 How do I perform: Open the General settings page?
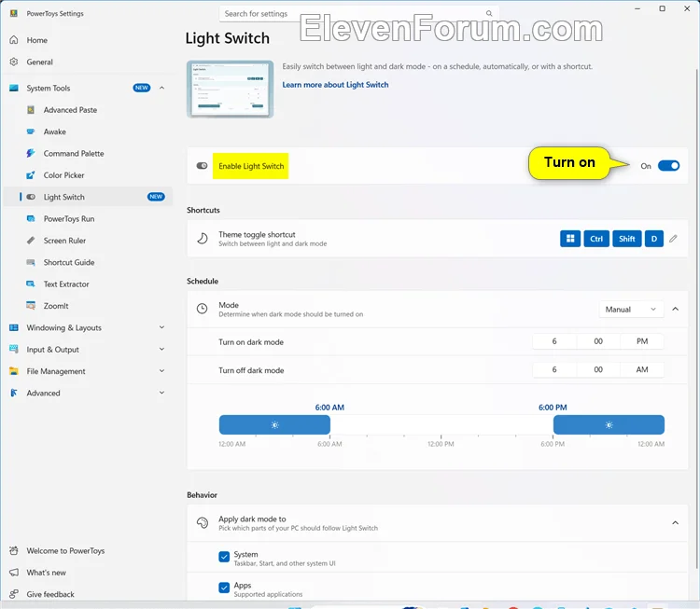(88, 62)
